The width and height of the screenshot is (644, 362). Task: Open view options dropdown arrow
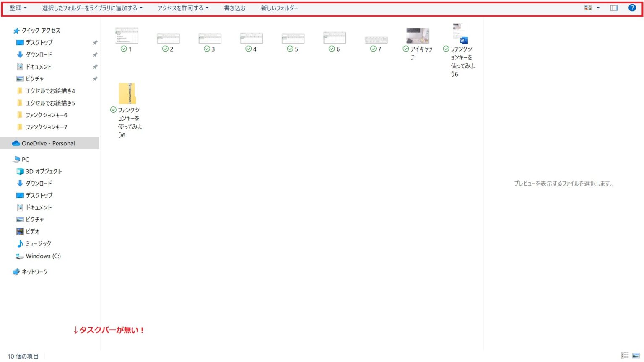click(598, 8)
